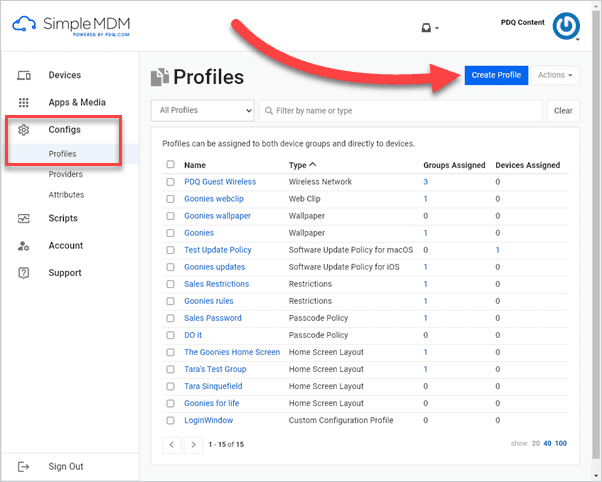Open the Goonies rules profile link
The image size is (602, 482).
[x=209, y=301]
